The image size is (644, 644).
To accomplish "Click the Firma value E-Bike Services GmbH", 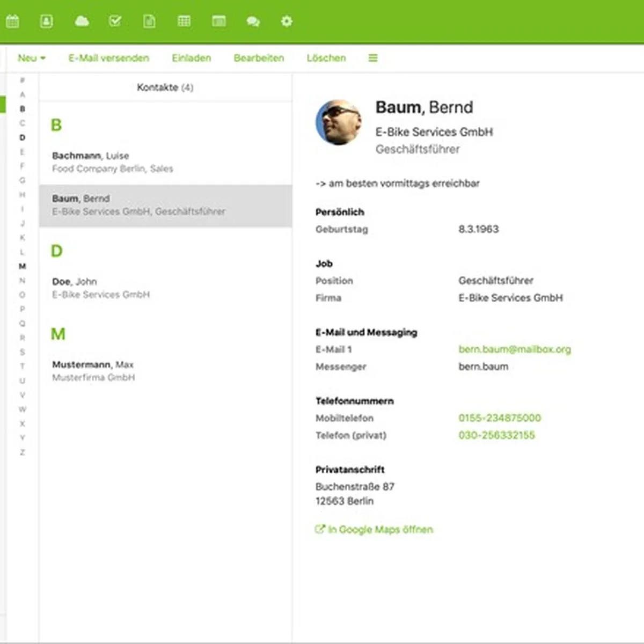I will click(510, 298).
